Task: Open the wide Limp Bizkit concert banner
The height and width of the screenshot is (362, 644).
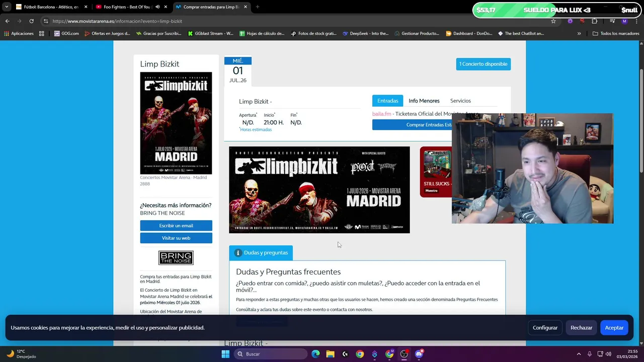Action: (x=319, y=190)
